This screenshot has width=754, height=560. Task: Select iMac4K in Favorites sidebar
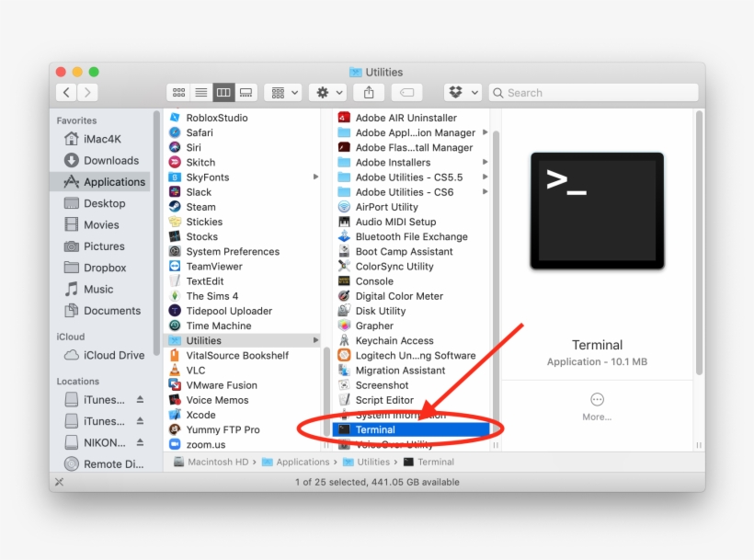[100, 139]
